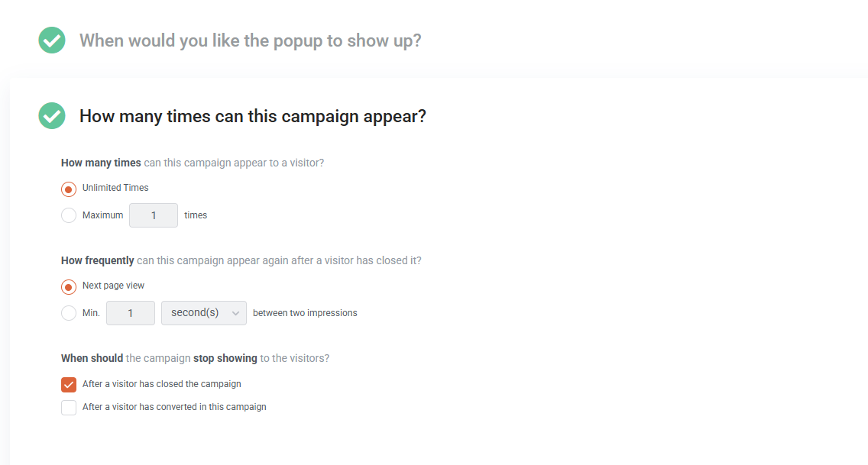Collapse 'How many times can this campaign appear?' section
Image resolution: width=868 pixels, height=465 pixels.
point(252,116)
